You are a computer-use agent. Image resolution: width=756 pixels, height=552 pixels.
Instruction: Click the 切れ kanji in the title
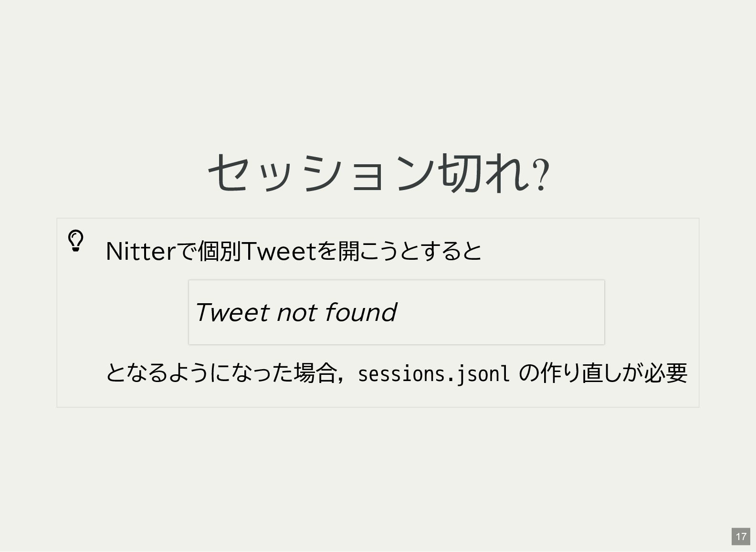[483, 173]
